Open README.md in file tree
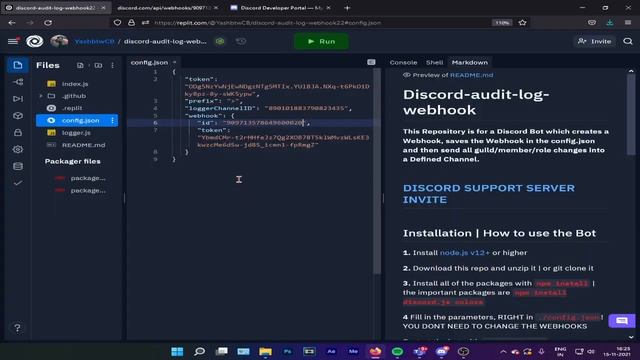Viewport: 640px width, 360px height. coord(83,145)
